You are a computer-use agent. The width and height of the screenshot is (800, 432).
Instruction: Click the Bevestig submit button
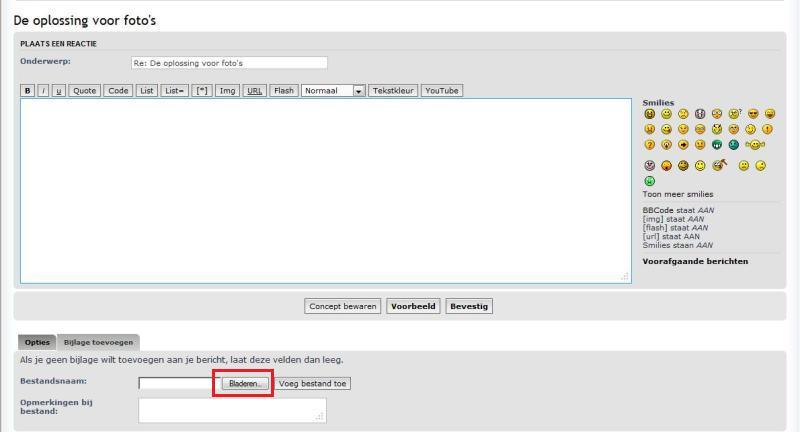(469, 306)
